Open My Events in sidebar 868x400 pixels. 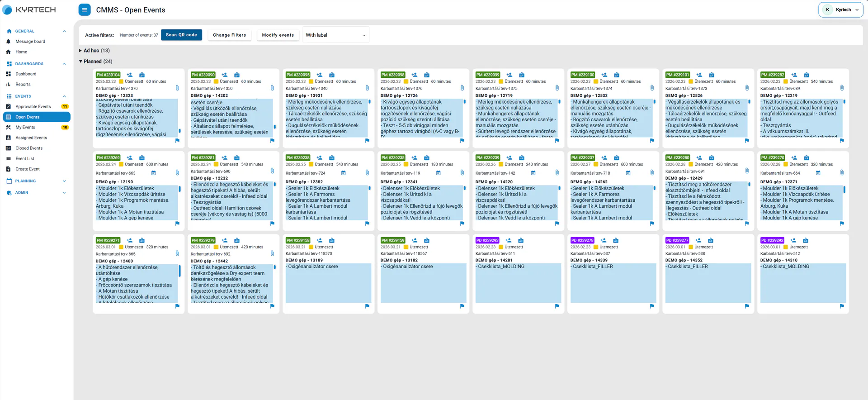point(36,128)
